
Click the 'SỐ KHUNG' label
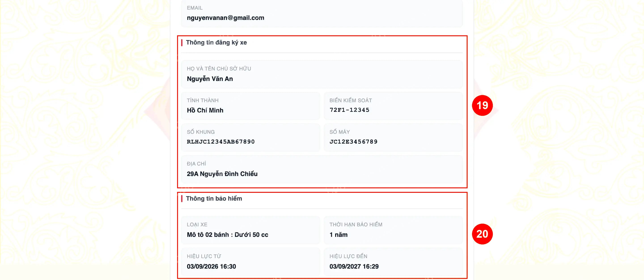coord(201,132)
